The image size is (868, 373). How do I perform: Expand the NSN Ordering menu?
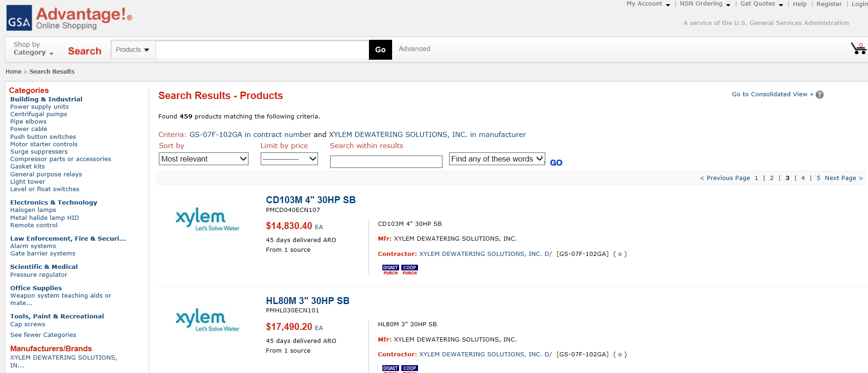coord(705,4)
